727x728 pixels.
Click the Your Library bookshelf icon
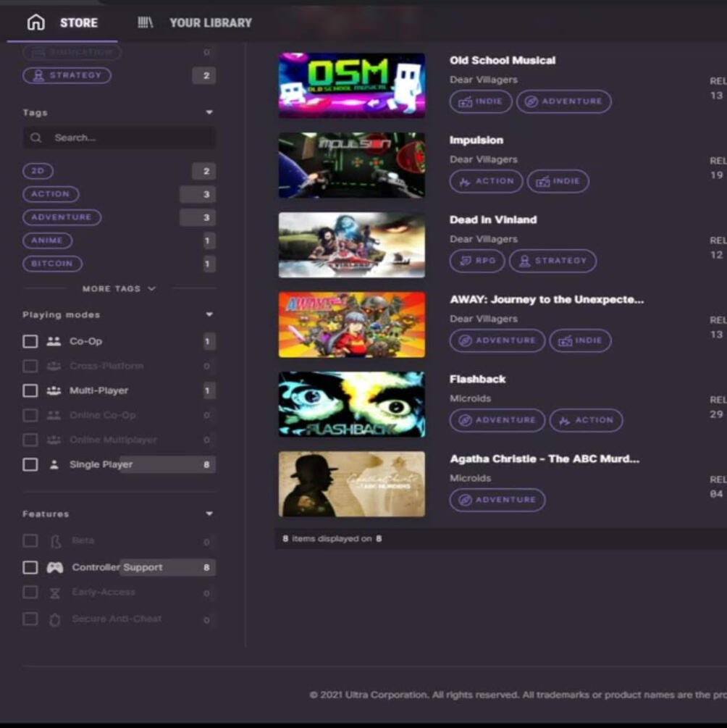(146, 22)
